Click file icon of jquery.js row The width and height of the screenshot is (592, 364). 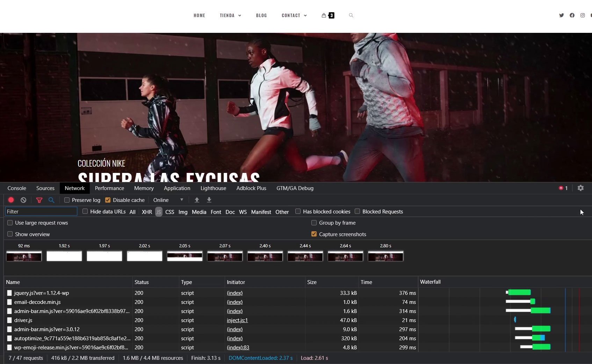(x=9, y=293)
